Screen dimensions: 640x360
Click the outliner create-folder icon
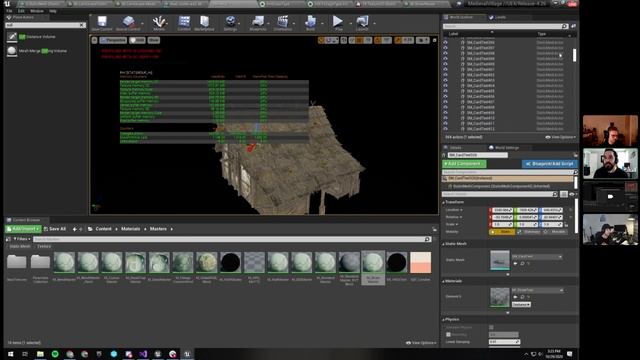573,26
